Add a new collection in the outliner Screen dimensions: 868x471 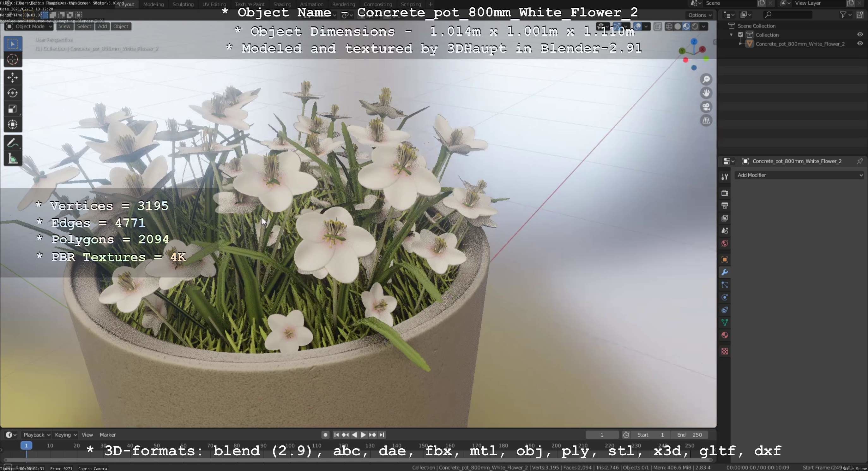(860, 15)
